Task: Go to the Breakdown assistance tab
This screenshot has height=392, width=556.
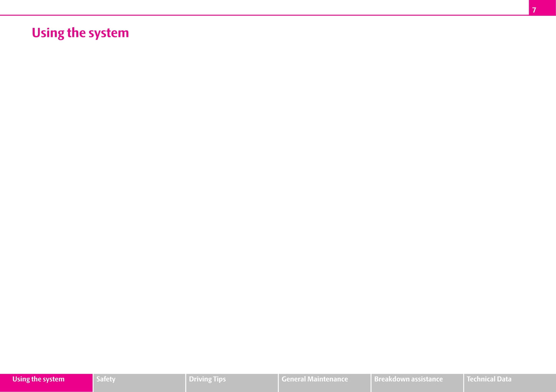Action: coord(417,382)
